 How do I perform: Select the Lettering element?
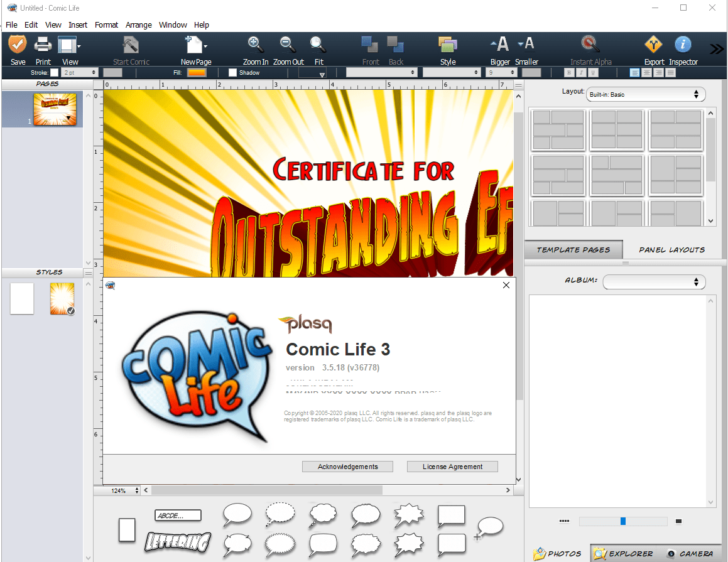coord(178,541)
